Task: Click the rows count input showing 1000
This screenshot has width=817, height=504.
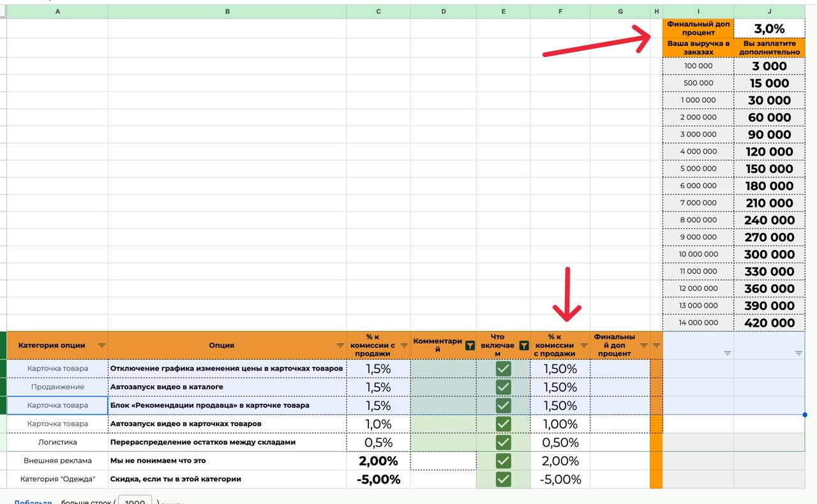Action: click(135, 501)
